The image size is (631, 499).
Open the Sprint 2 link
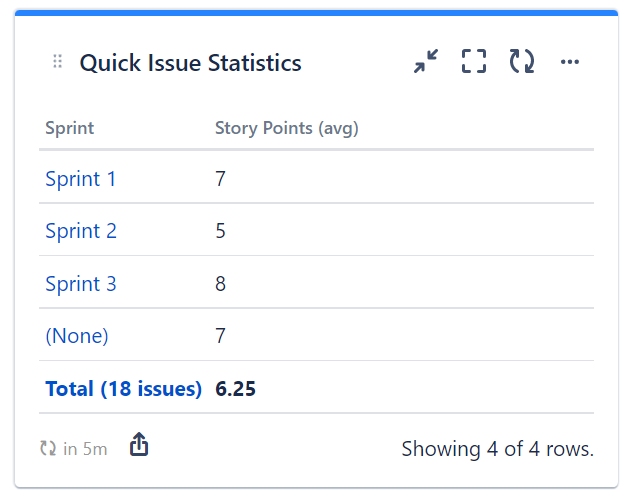pyautogui.click(x=81, y=231)
